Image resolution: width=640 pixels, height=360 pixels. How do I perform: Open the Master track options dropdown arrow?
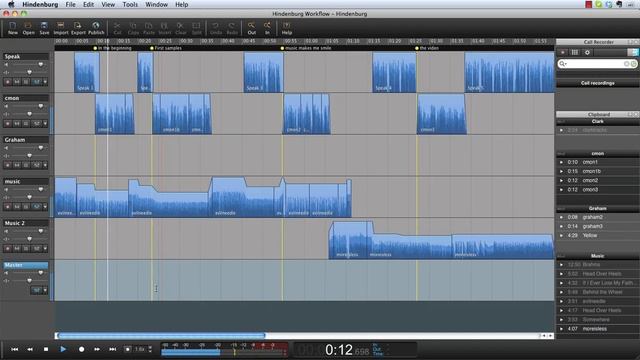coord(45,290)
